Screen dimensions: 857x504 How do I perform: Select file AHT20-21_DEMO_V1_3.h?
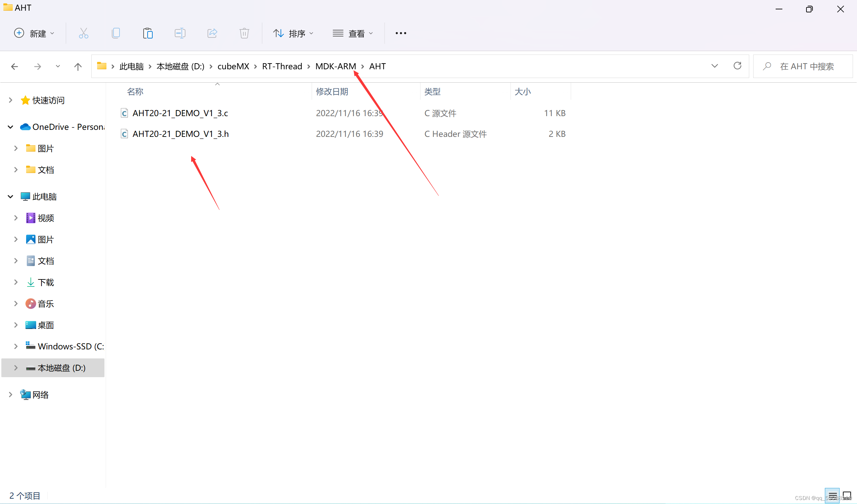point(180,134)
